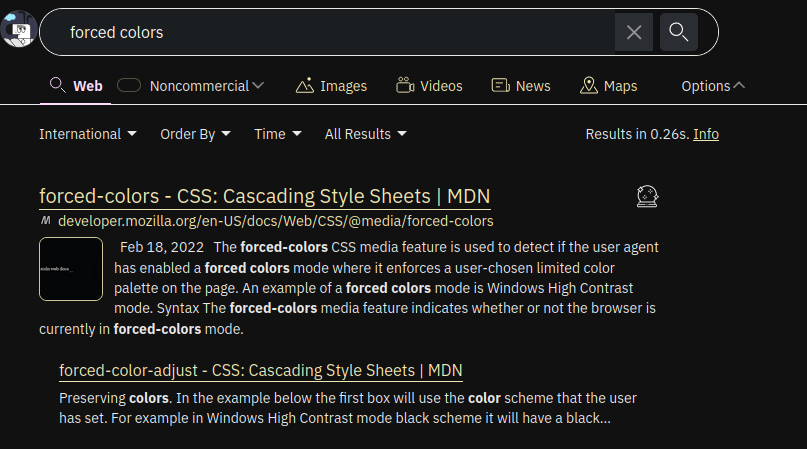807x449 pixels.
Task: Toggle the Noncommercial switch
Action: 129,86
